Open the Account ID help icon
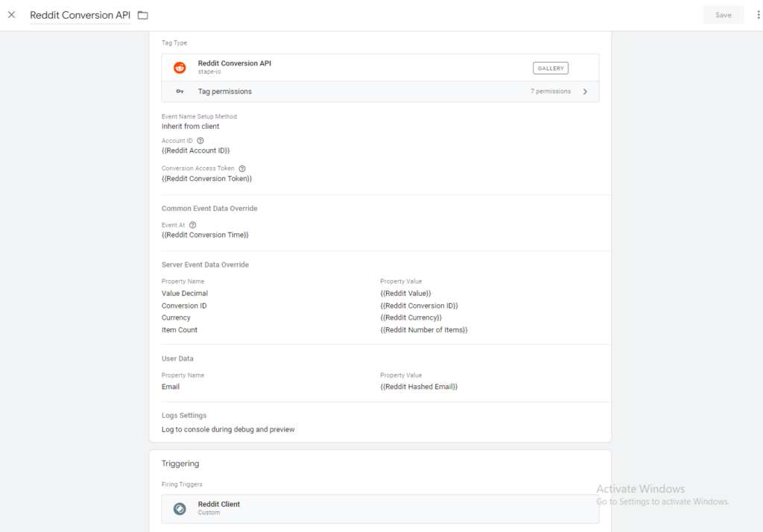The width and height of the screenshot is (763, 532). coord(200,140)
